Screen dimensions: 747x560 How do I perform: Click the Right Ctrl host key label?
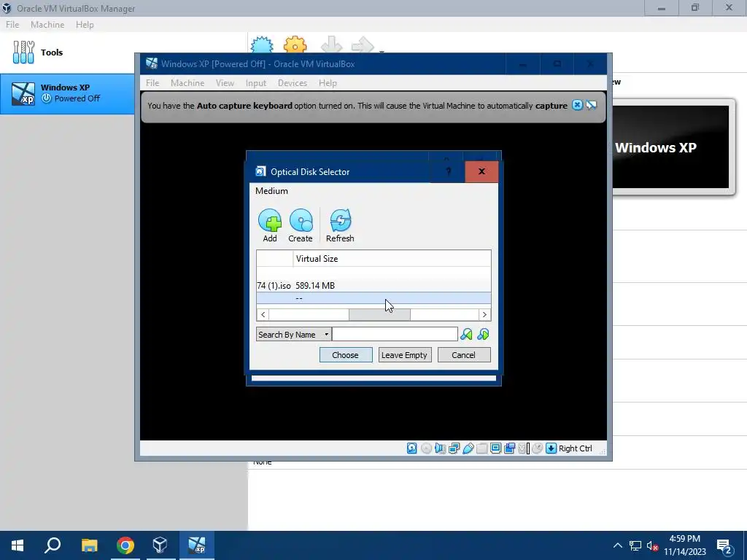pos(575,448)
